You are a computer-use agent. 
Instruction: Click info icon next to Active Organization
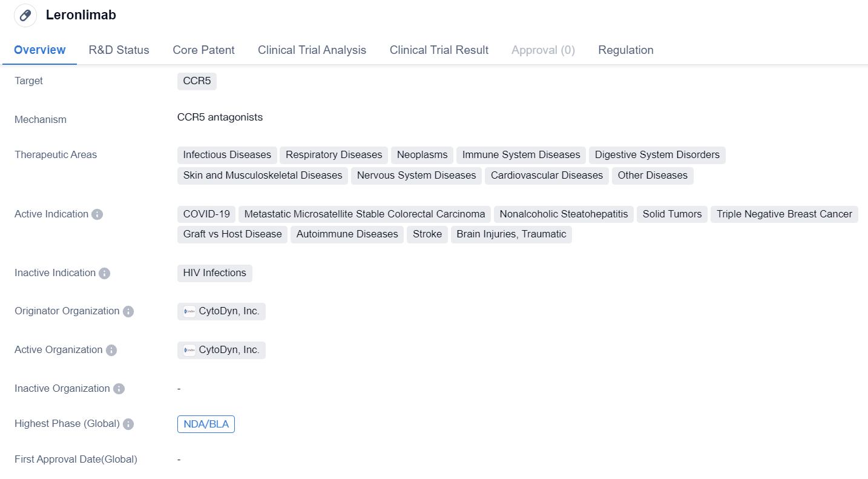tap(111, 350)
